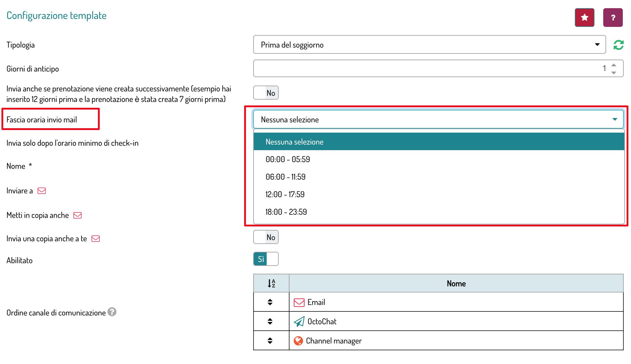Click the red star favorite button
This screenshot has width=631, height=364.
point(584,18)
